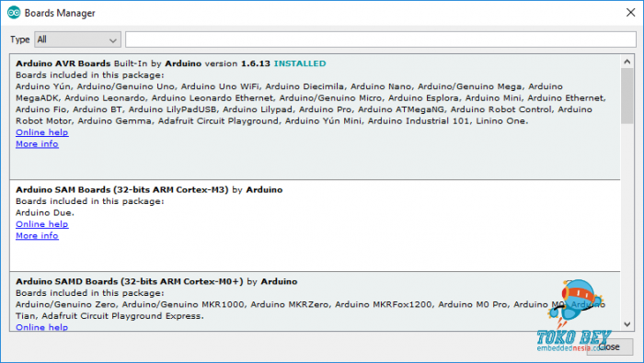Open Online help for Arduino SAMD Boards

(42, 327)
